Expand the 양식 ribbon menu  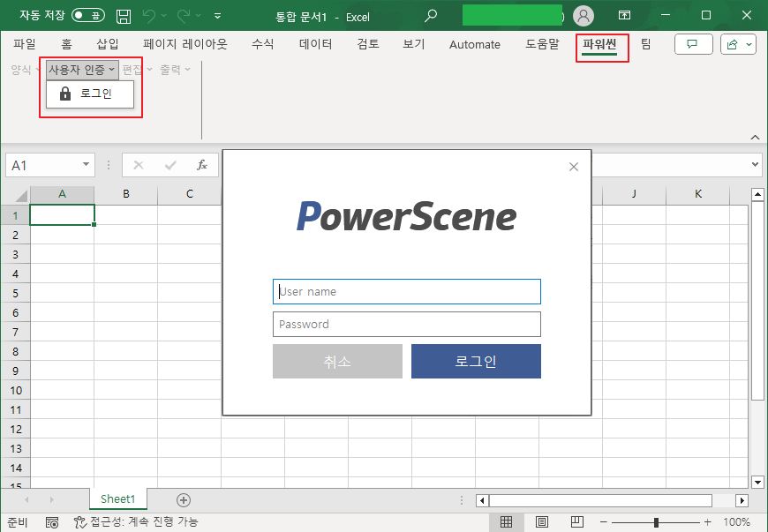click(x=25, y=70)
